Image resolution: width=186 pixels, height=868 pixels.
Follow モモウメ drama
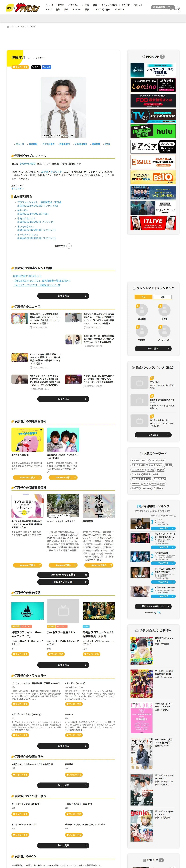(x=74, y=735)
